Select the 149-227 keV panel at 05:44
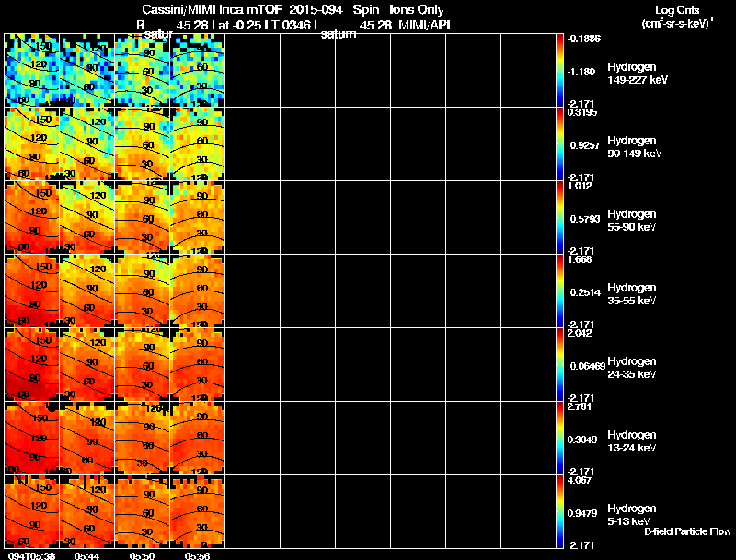The height and width of the screenshot is (560, 736). 86,71
